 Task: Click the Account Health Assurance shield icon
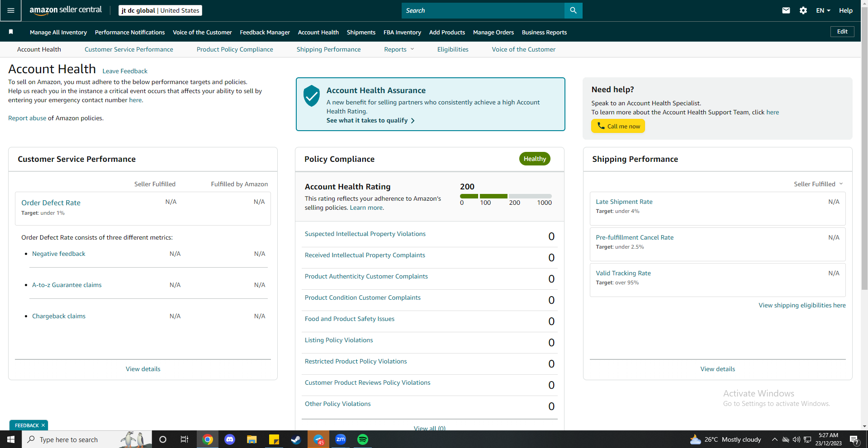coord(312,96)
